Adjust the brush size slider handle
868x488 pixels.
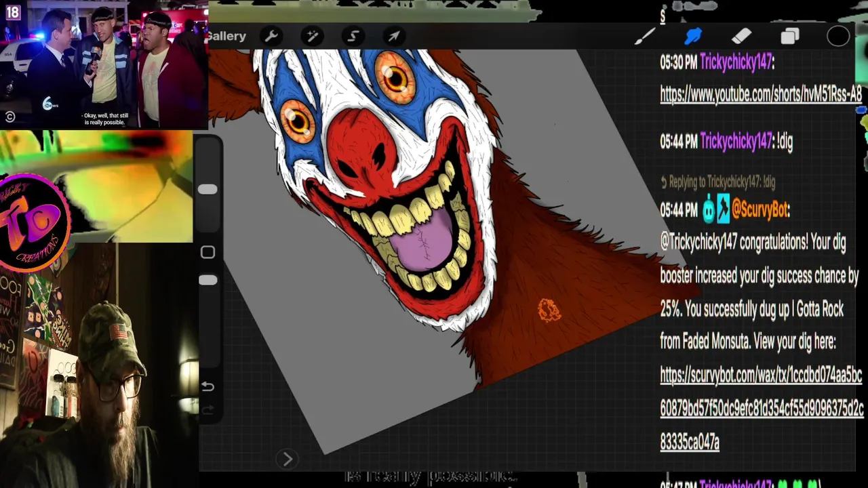(x=208, y=189)
